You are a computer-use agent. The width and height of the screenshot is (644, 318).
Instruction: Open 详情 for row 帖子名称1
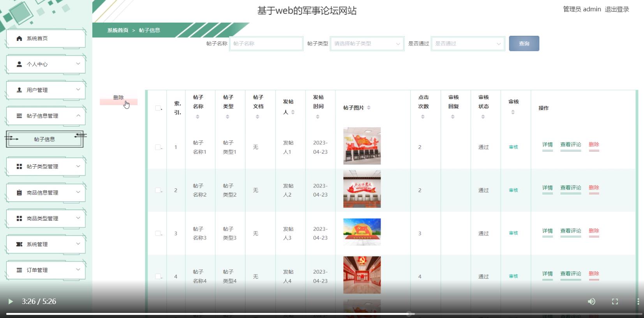547,144
